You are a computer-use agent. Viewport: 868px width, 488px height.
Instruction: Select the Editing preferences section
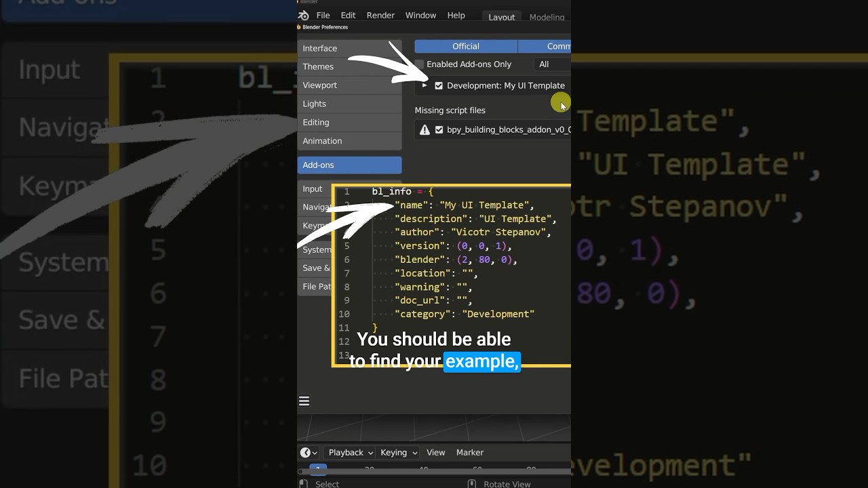tap(349, 122)
